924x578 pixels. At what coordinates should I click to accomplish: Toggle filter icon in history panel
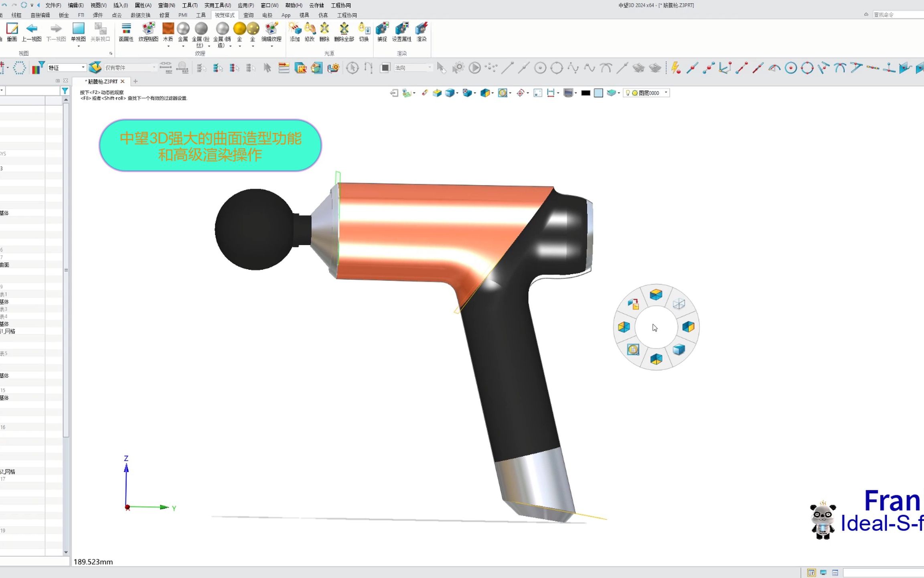pyautogui.click(x=65, y=91)
